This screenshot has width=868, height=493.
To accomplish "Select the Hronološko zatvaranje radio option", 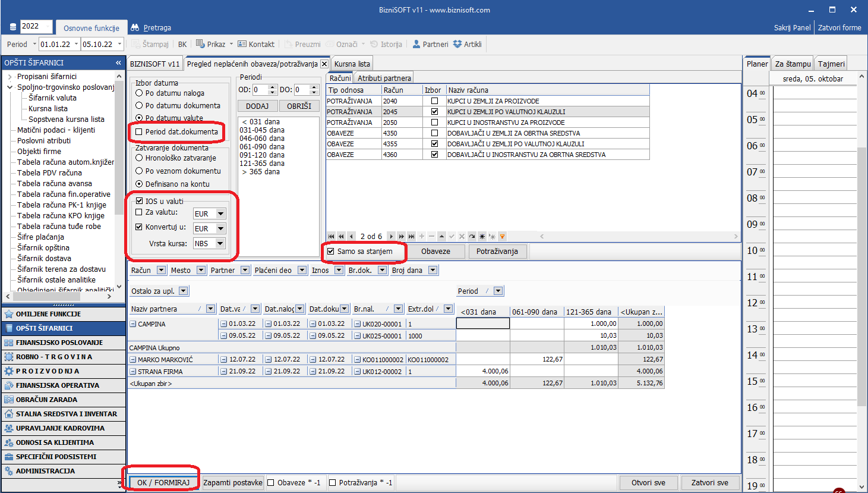I will tap(139, 158).
